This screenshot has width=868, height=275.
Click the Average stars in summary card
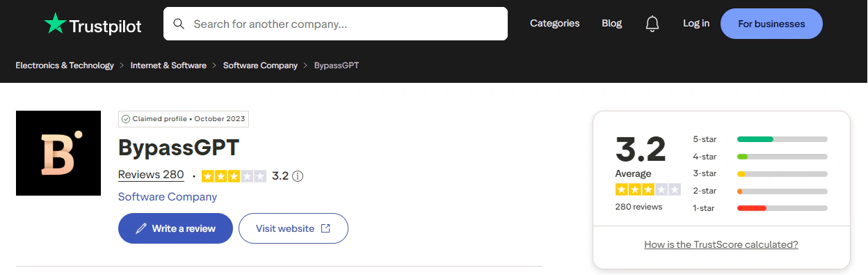pos(648,189)
